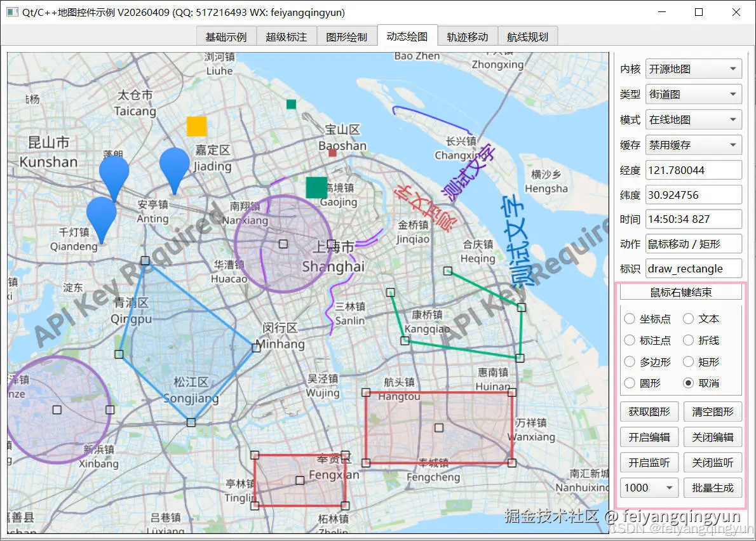
Task: Select the 折线 radio option
Action: click(701, 340)
